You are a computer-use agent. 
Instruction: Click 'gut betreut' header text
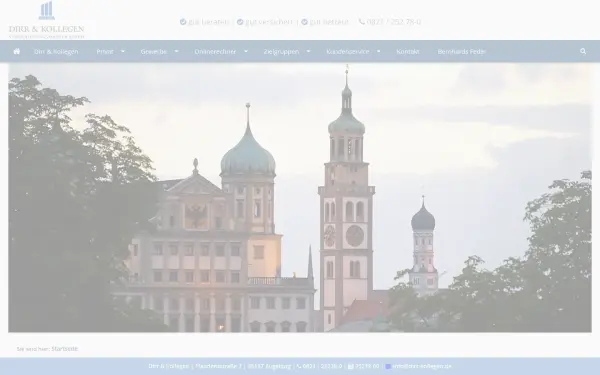(x=329, y=22)
